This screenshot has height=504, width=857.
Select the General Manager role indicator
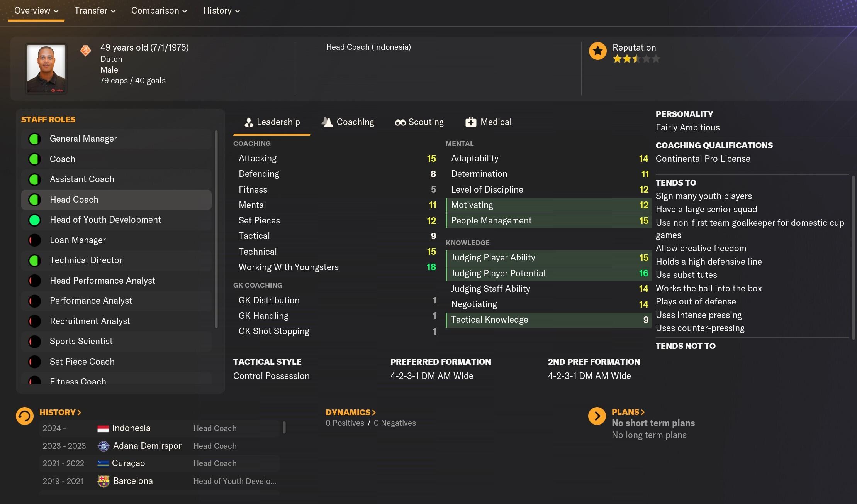(x=35, y=139)
